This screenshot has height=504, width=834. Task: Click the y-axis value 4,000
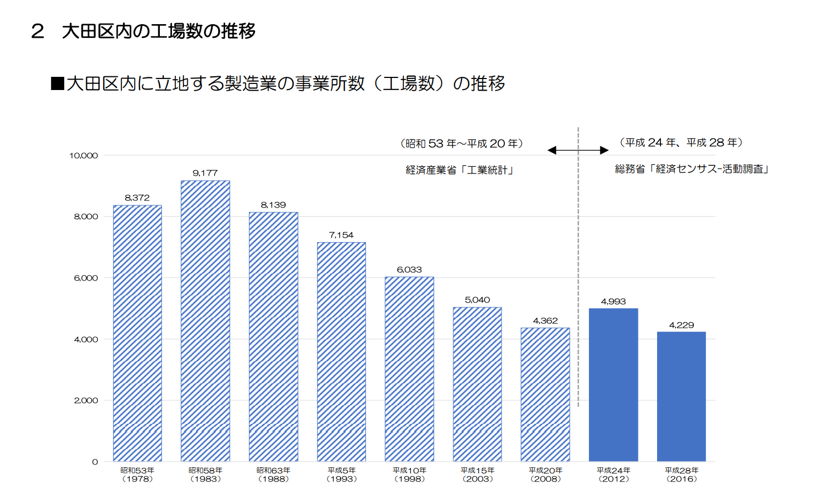click(x=86, y=340)
